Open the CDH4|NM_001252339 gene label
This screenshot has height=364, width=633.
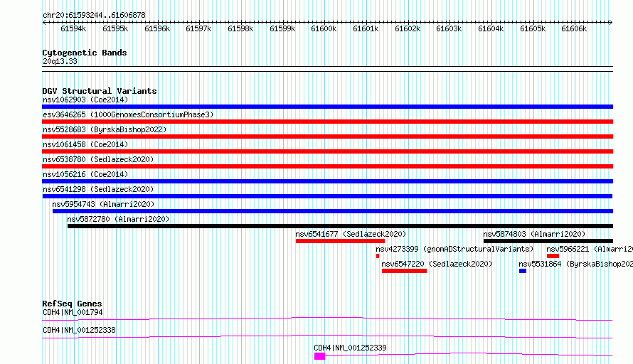(350, 348)
